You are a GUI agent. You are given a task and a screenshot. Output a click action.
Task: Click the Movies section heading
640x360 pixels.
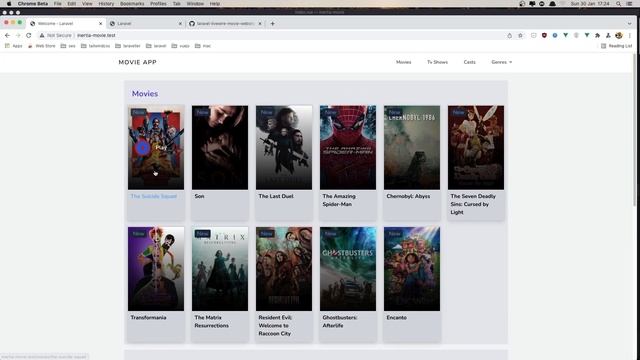(145, 94)
